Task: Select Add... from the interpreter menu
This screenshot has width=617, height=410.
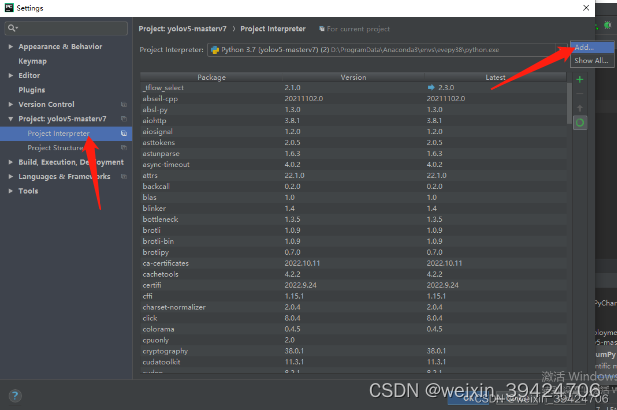Action: 592,47
